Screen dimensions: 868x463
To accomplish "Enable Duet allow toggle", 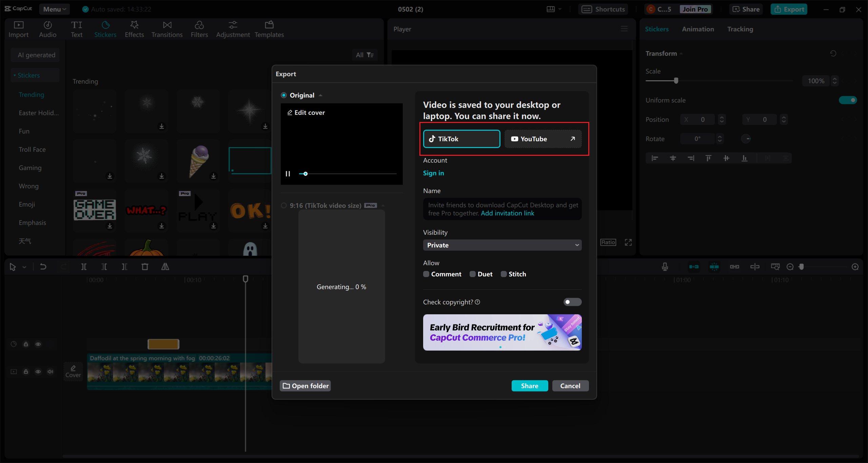I will click(471, 274).
